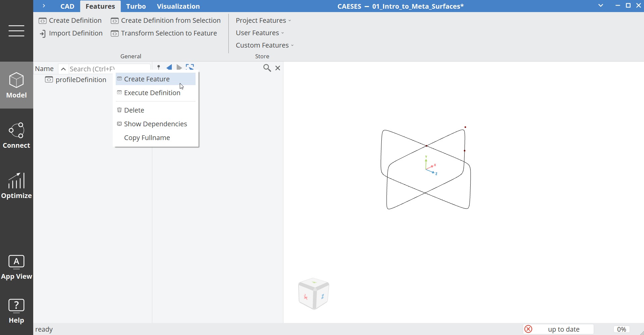The height and width of the screenshot is (335, 644).
Task: Collapse the Name tree with the chevron
Action: pos(63,69)
